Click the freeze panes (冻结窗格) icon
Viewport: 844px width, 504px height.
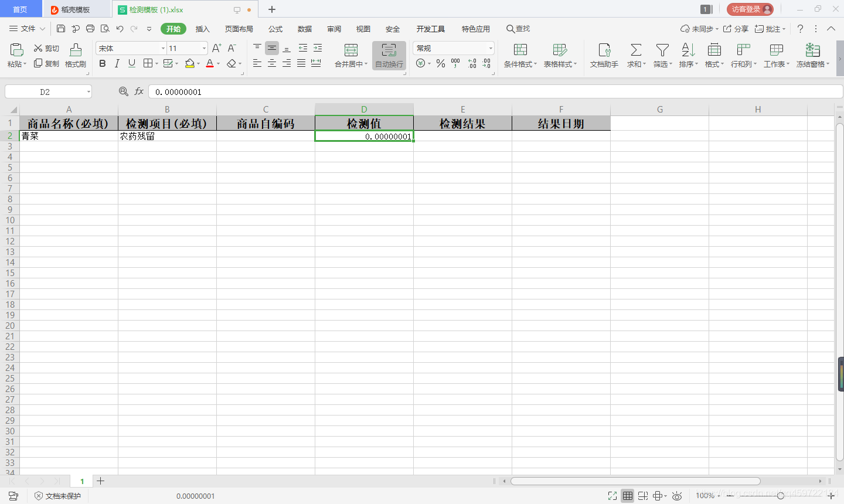812,56
